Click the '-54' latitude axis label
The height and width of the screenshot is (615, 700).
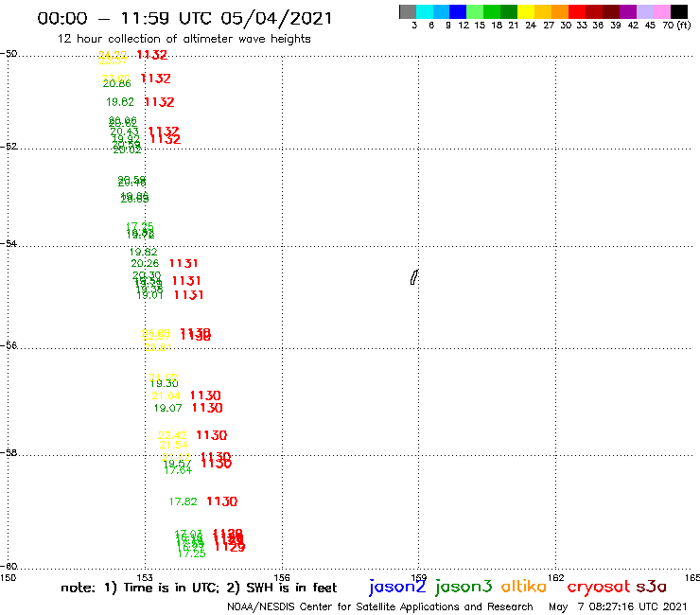tap(9, 244)
